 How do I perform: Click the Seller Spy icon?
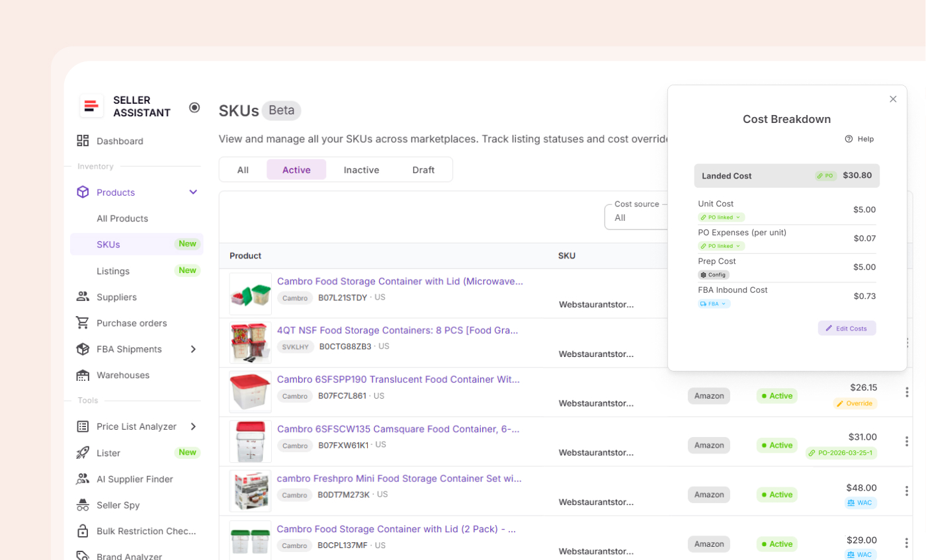[x=82, y=504]
